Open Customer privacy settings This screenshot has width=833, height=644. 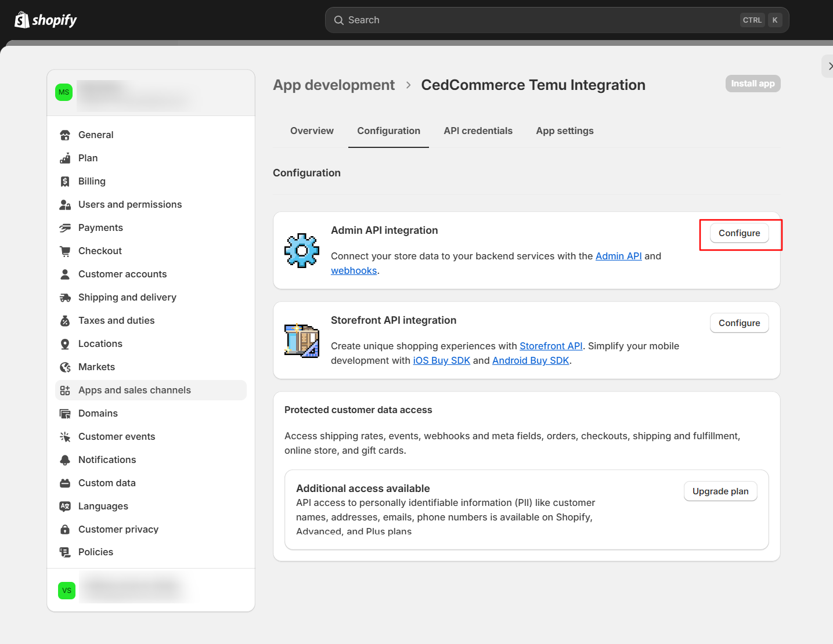point(151,530)
